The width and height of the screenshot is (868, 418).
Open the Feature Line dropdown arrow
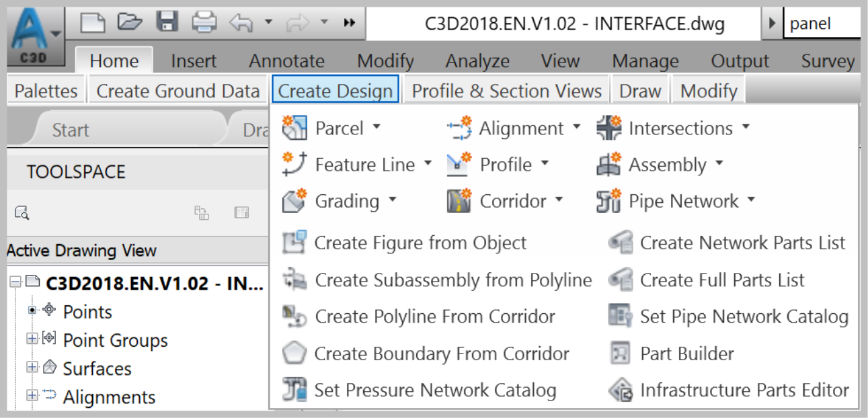tap(427, 163)
